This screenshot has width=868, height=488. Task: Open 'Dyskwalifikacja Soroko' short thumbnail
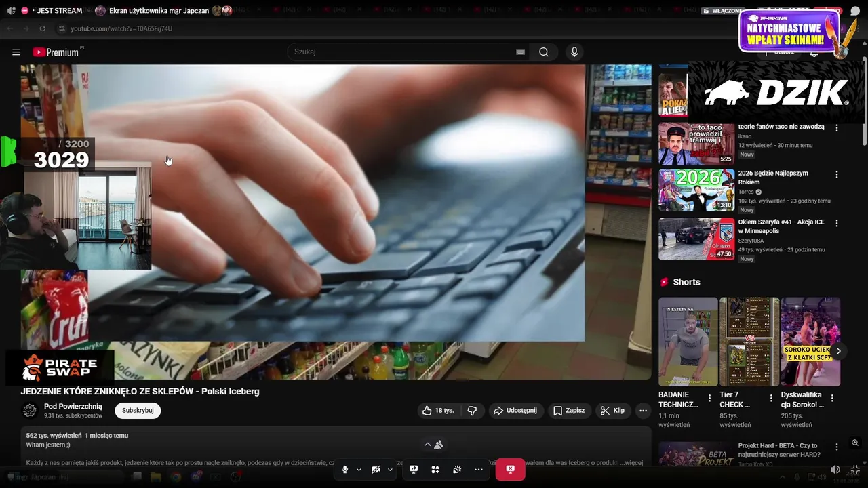click(810, 342)
